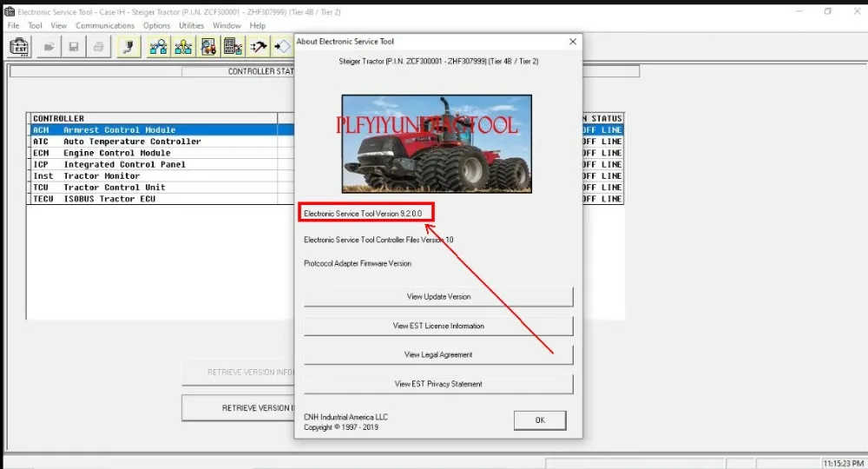
Task: Click the CONTROLLER column header
Action: tap(154, 118)
